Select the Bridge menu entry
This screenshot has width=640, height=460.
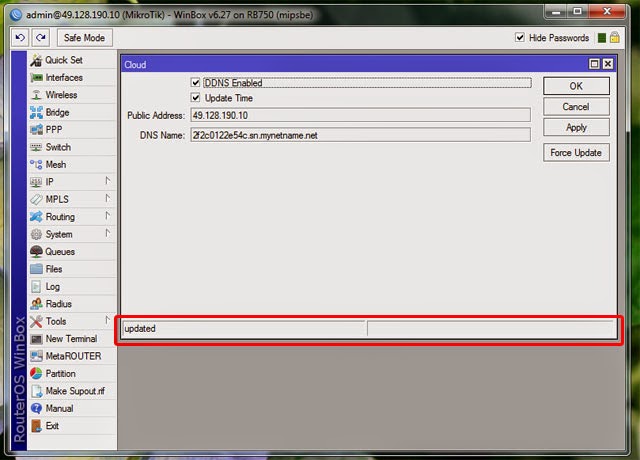pyautogui.click(x=72, y=112)
